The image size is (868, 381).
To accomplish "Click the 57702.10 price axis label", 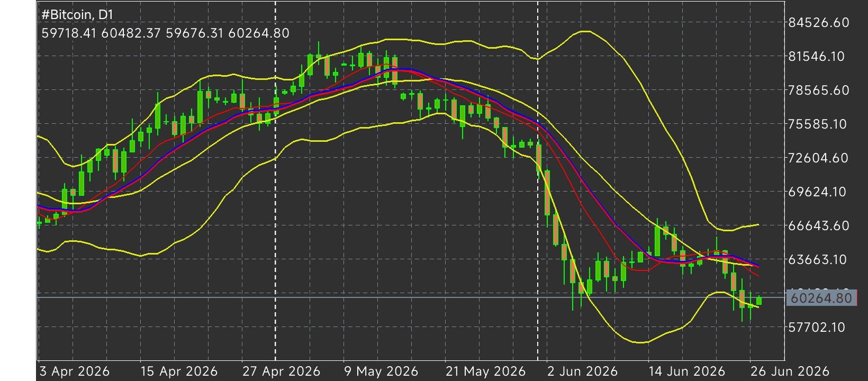I will coord(817,328).
